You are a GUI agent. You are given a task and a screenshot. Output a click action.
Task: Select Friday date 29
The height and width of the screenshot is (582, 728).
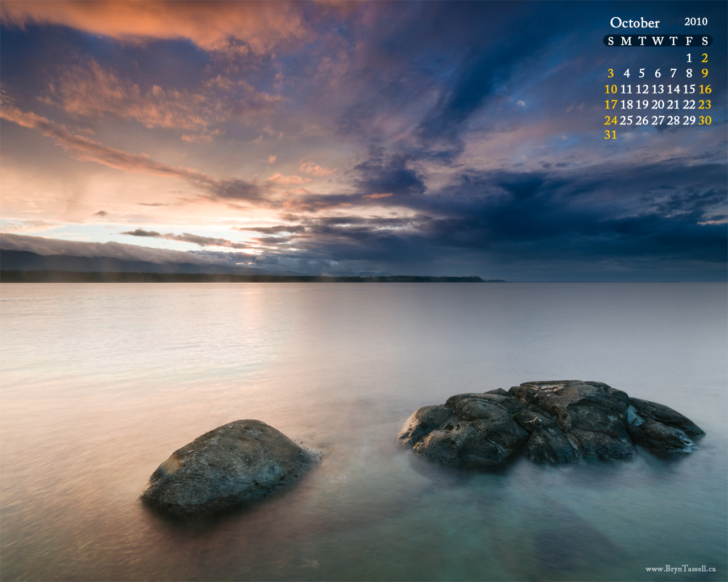[689, 120]
